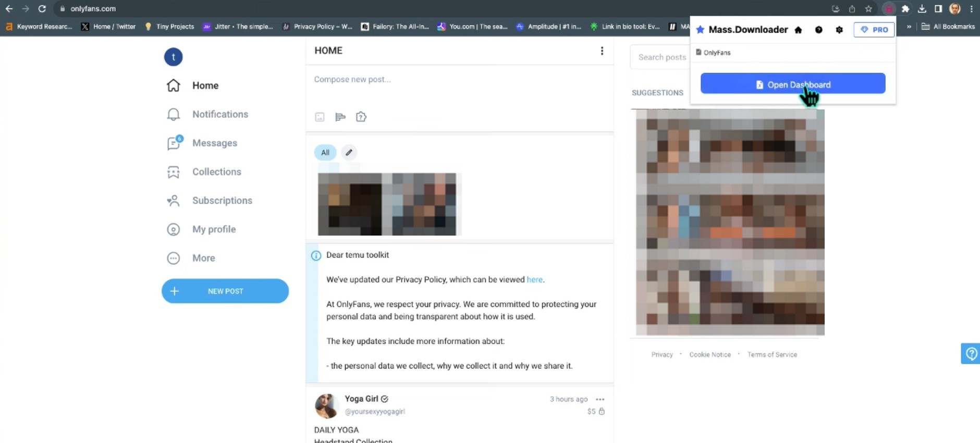Open Yoga Girl post three-dot menu
This screenshot has width=980, height=443.
[x=600, y=399]
